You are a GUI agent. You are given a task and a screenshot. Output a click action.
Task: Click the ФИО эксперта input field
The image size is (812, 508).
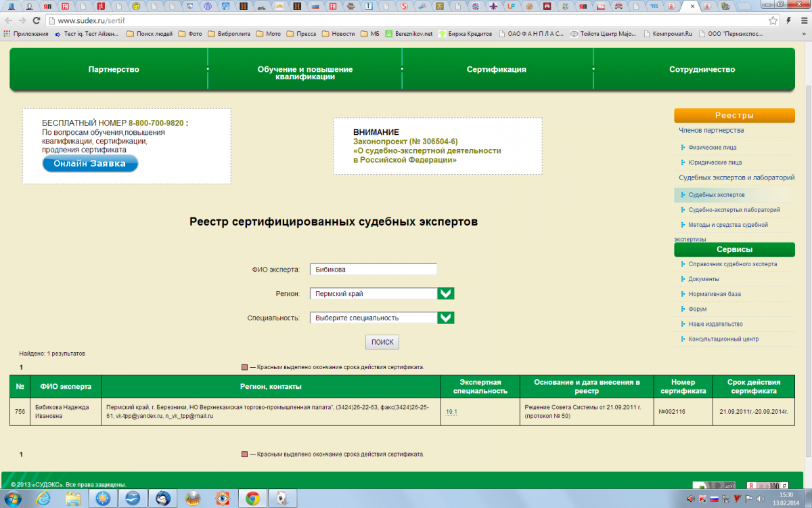(x=373, y=269)
